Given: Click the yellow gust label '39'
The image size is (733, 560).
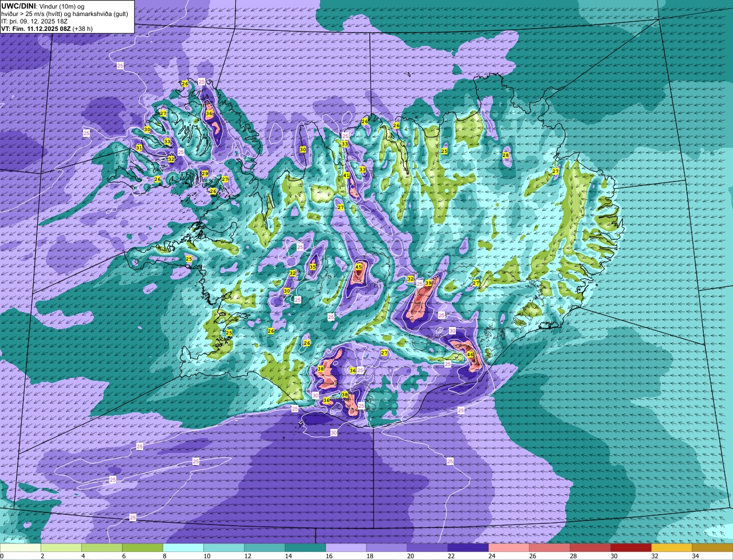Looking at the screenshot, I should (x=428, y=283).
